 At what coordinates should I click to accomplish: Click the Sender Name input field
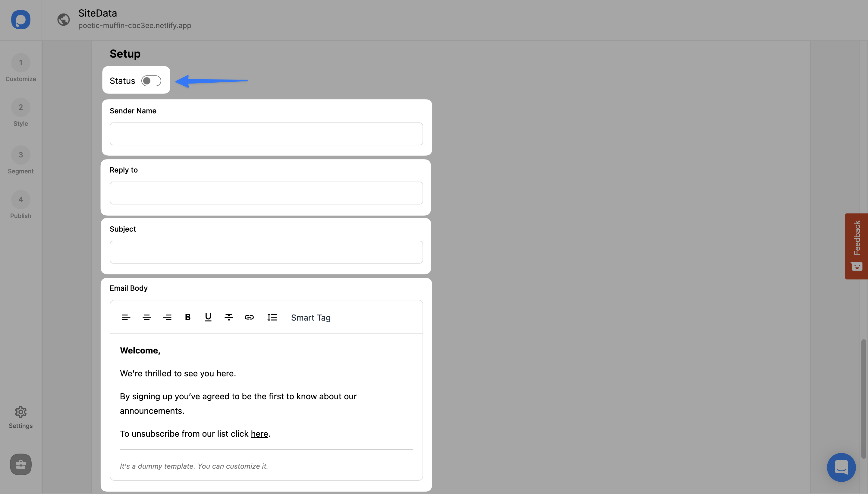tap(266, 134)
